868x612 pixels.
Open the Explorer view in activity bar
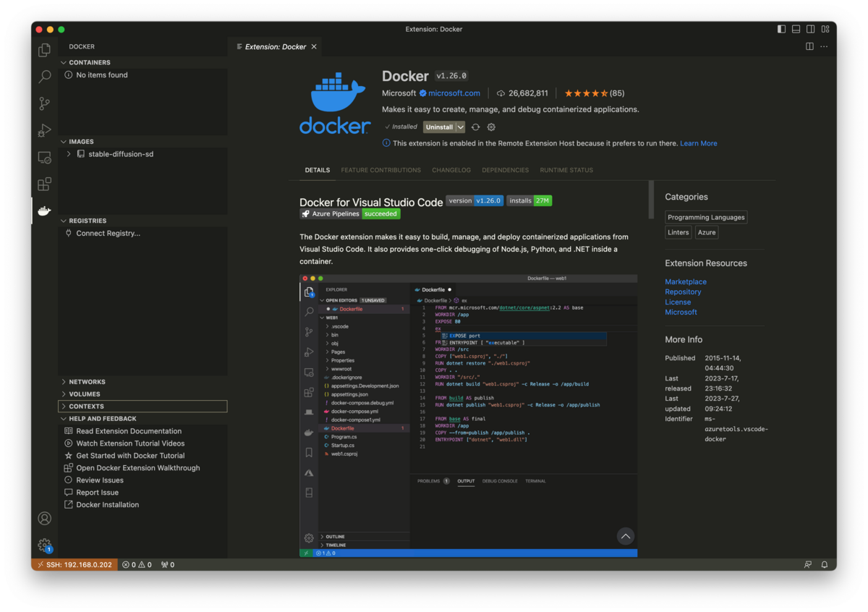[44, 50]
